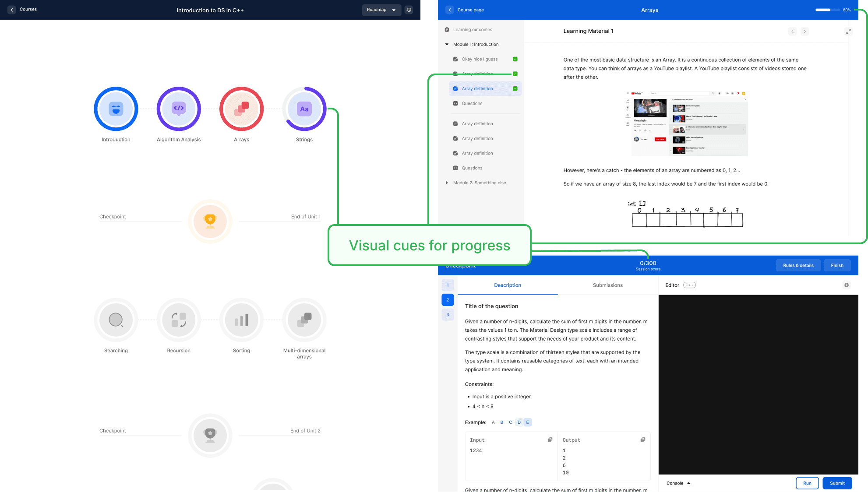Expand Module 2: Something else

tap(447, 183)
